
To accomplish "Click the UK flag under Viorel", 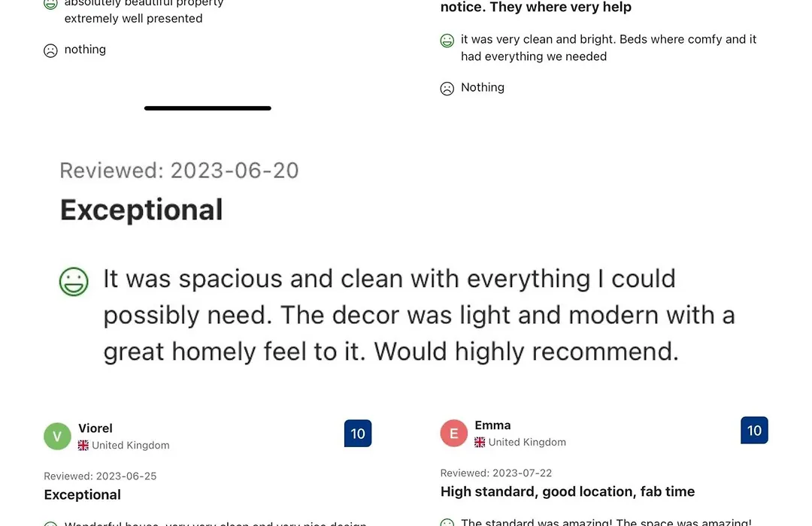I will (83, 446).
